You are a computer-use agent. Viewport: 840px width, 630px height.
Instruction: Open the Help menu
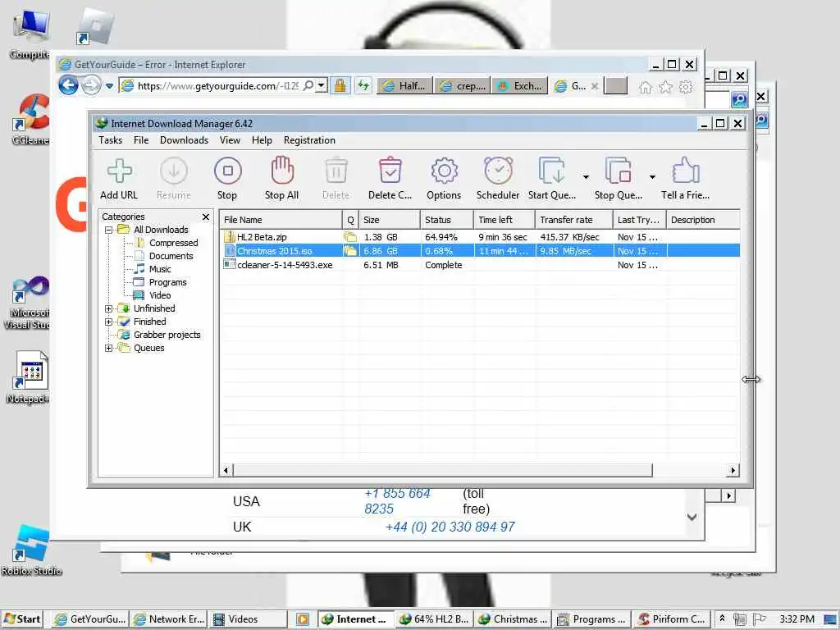click(262, 140)
